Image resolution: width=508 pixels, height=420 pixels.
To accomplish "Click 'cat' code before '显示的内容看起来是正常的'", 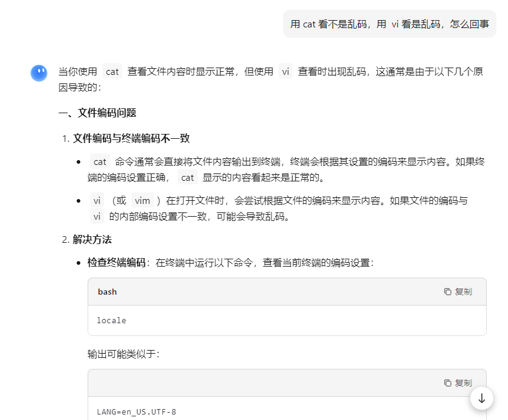I will point(187,178).
